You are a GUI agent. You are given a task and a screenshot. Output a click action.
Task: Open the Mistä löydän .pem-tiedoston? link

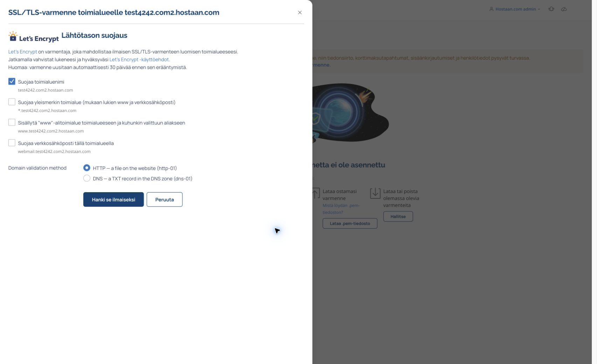(341, 209)
